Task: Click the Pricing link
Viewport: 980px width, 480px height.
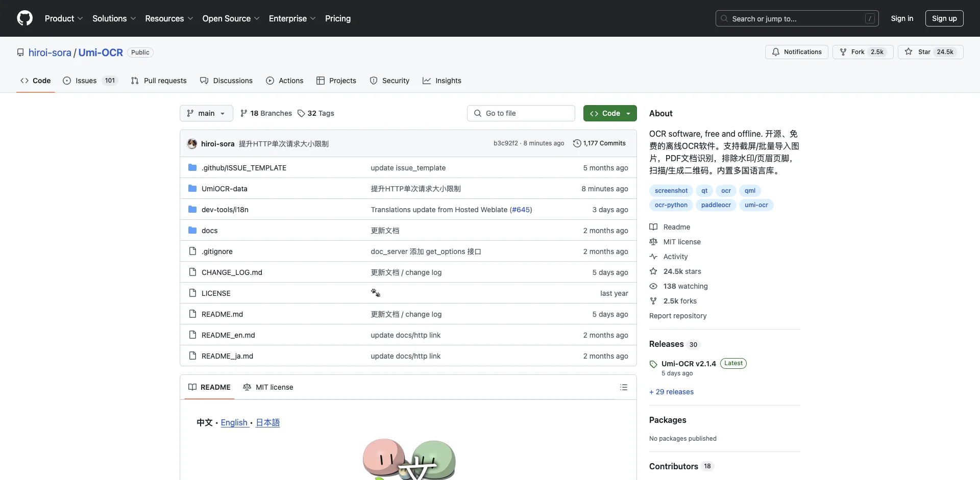Action: [338, 18]
